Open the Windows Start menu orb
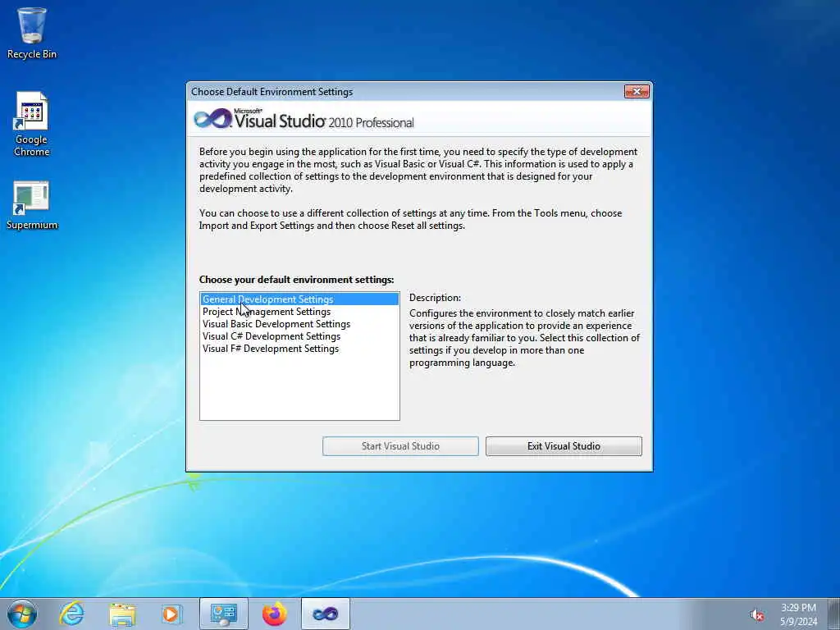 pos(22,614)
